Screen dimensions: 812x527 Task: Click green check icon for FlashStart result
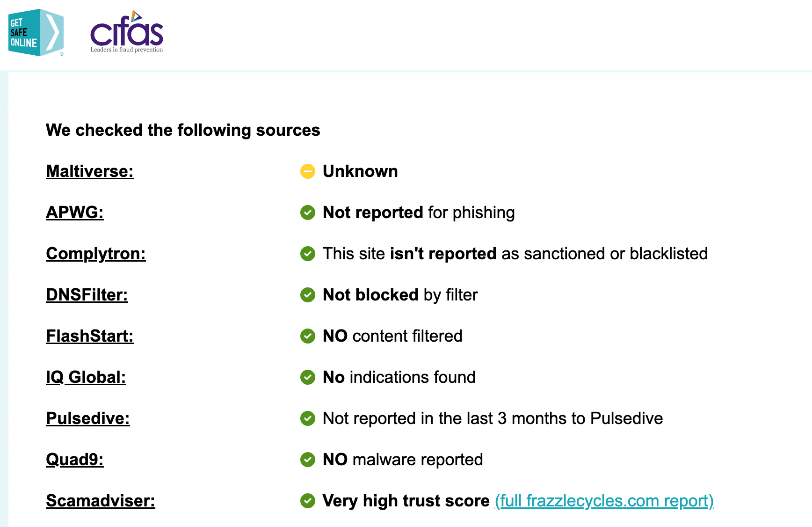(307, 336)
